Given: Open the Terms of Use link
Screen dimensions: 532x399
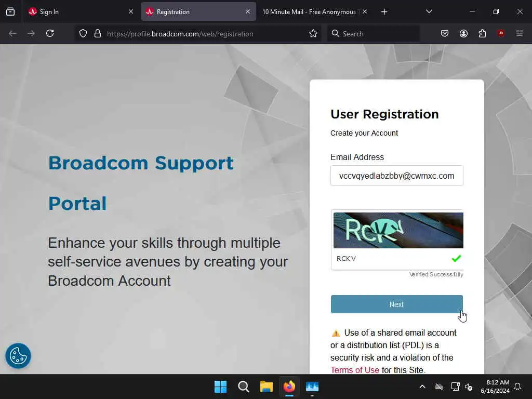Looking at the screenshot, I should click(x=354, y=370).
